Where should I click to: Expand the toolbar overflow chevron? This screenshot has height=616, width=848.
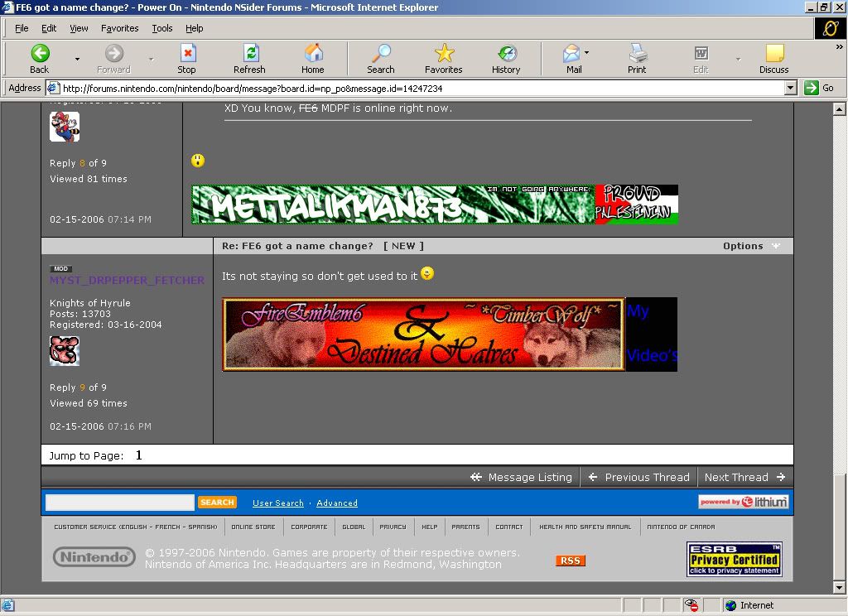click(840, 47)
